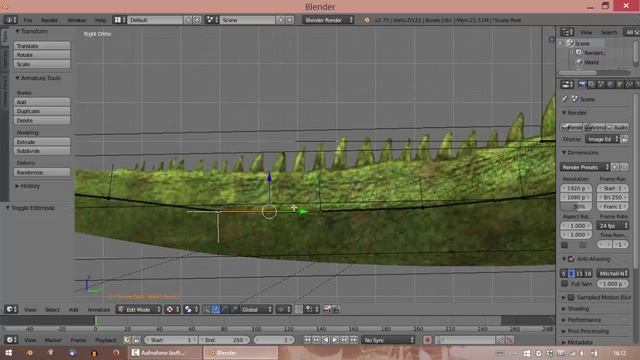This screenshot has width=640, height=360.
Task: Click the red auto-keyframe record button
Action: pyautogui.click(x=427, y=340)
